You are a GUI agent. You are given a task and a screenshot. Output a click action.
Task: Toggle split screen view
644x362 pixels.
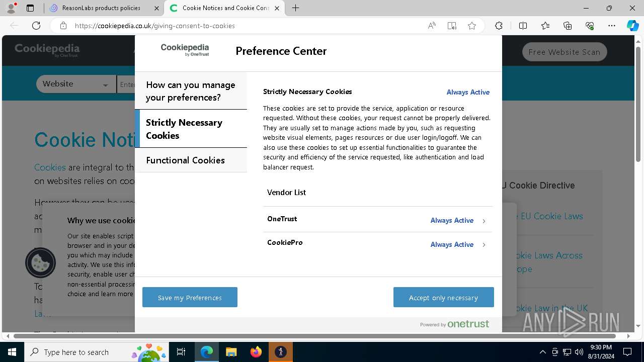click(x=523, y=26)
